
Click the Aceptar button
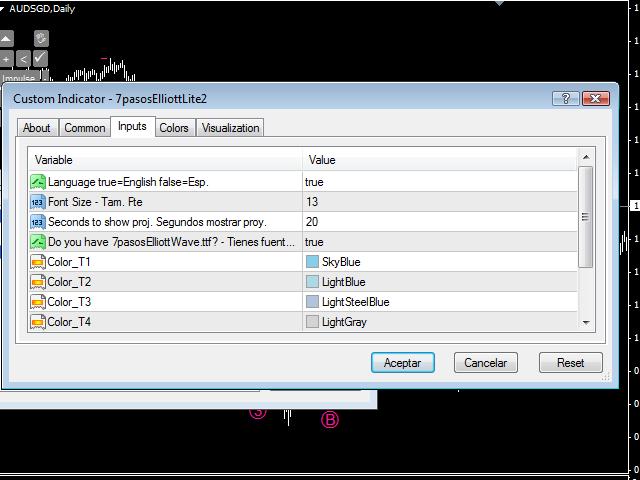(x=402, y=363)
